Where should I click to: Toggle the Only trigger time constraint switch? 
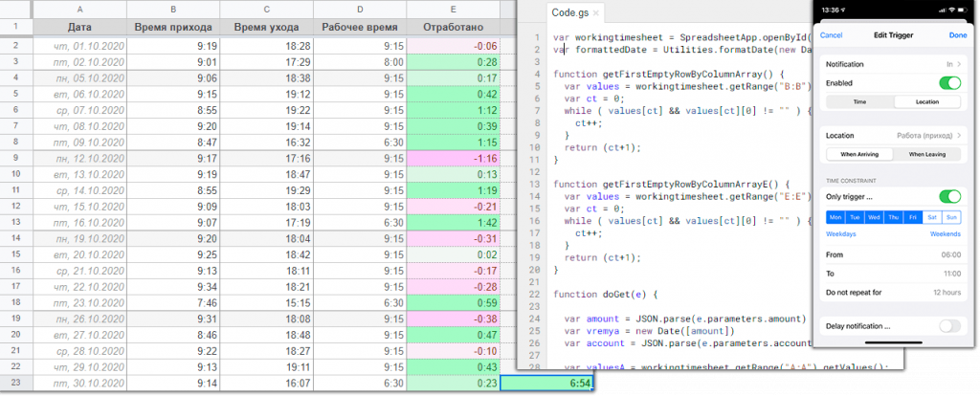[x=949, y=196]
